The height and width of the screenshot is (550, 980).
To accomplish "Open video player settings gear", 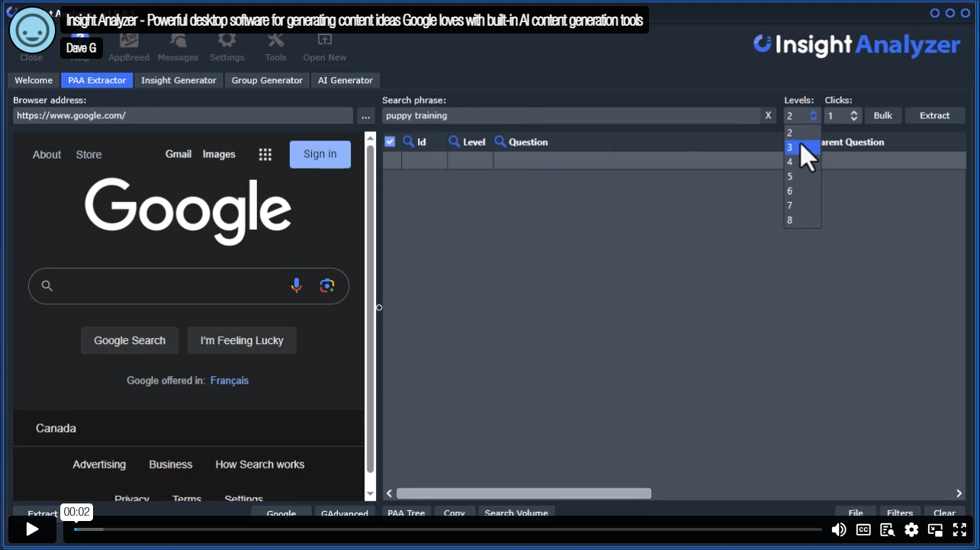I will tap(911, 529).
